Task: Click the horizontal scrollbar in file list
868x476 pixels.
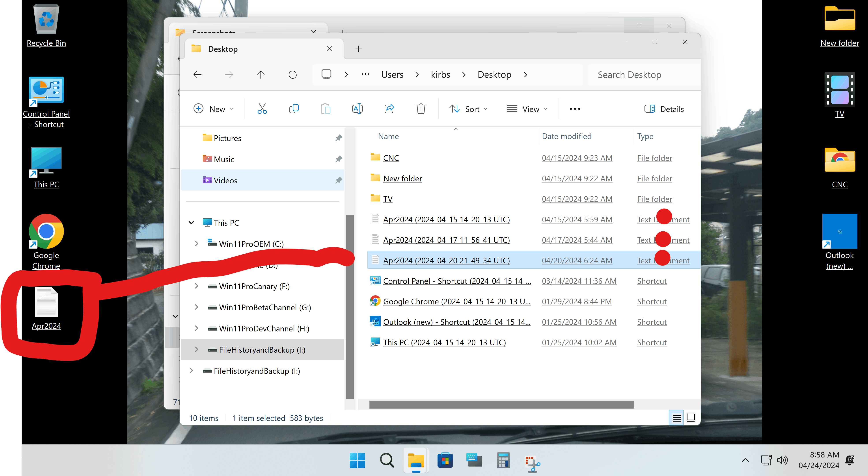Action: coord(501,404)
